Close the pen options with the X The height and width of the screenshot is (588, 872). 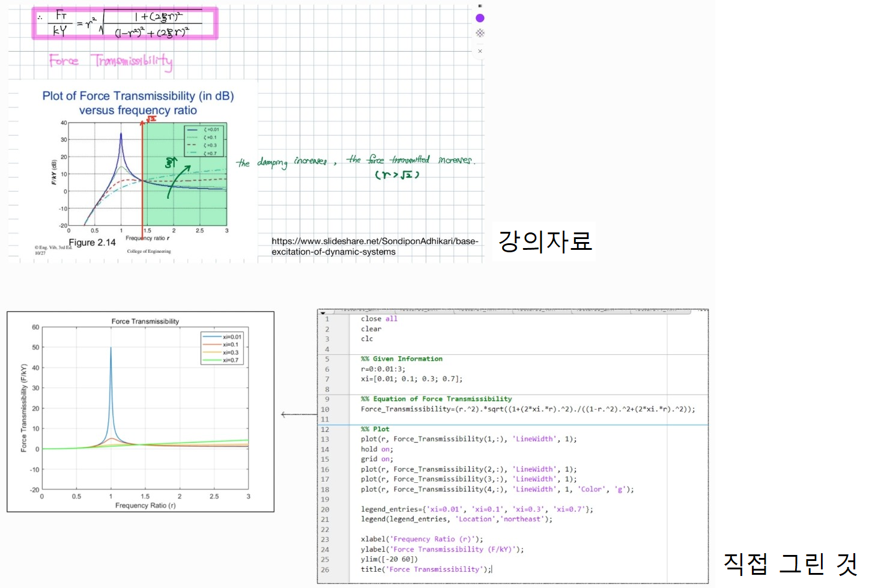click(480, 51)
